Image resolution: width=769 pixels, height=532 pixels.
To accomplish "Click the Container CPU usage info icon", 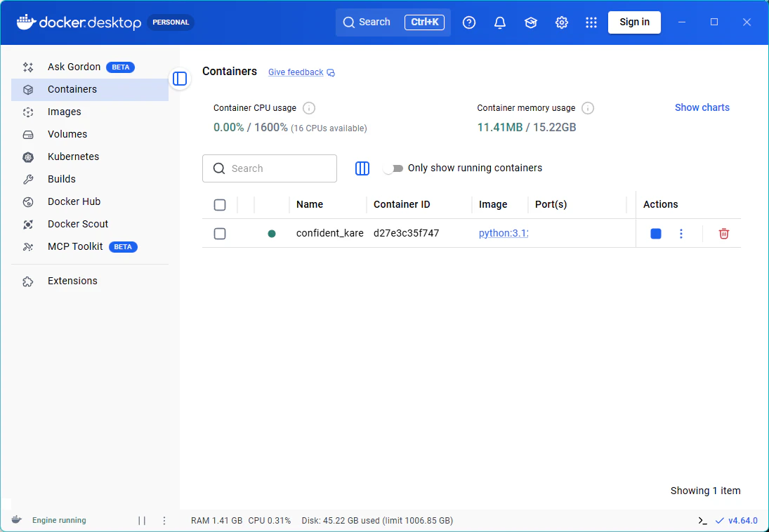I will tap(308, 108).
